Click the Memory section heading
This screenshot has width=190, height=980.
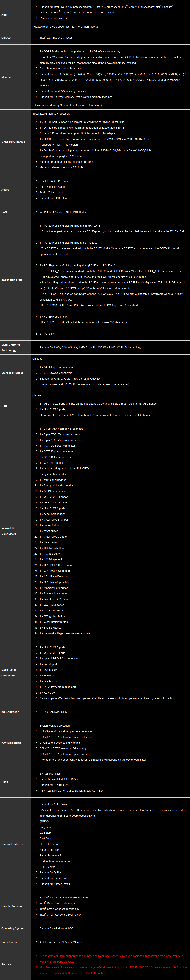pyautogui.click(x=6, y=77)
